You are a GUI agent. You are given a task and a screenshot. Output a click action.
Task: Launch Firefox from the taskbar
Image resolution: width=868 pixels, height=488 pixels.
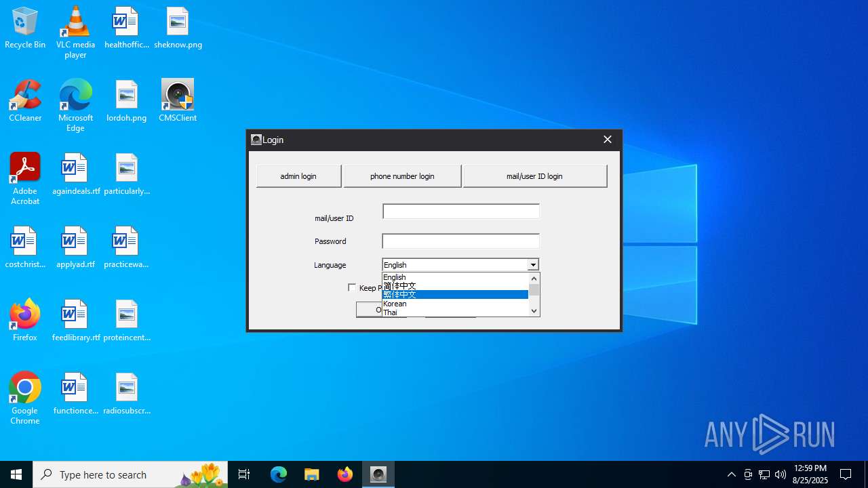tap(345, 474)
